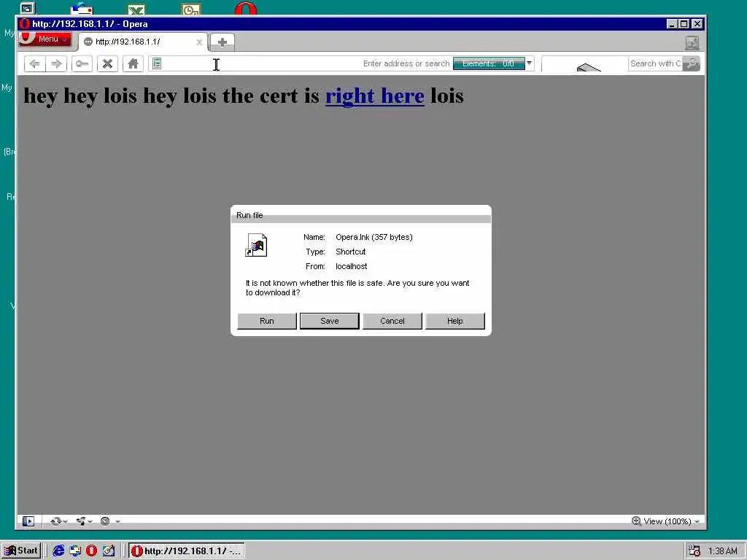
Task: Click the Opera taskbar window button
Action: tap(186, 551)
